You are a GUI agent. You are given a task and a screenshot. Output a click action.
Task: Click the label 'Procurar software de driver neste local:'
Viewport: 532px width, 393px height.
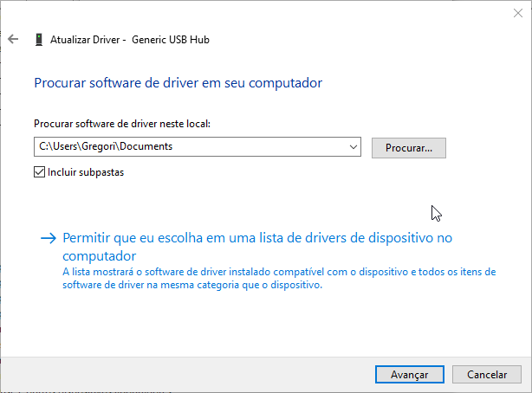[122, 124]
